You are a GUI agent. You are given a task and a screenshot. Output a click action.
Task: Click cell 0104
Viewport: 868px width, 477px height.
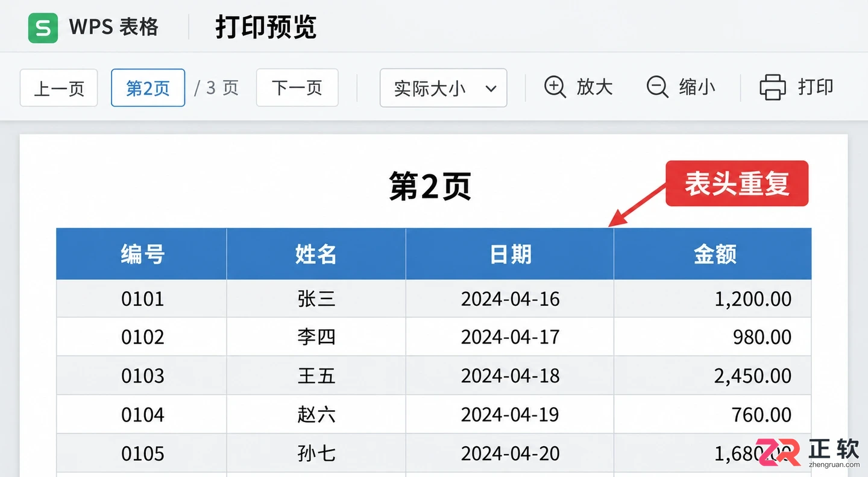coord(142,414)
